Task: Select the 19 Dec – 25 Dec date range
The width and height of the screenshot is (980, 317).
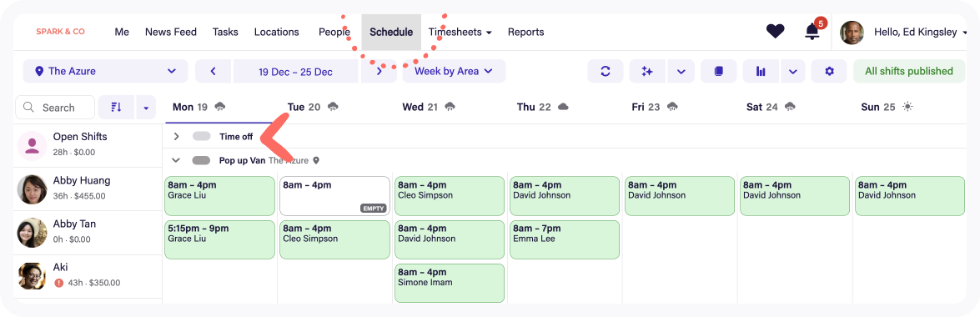Action: pyautogui.click(x=295, y=71)
